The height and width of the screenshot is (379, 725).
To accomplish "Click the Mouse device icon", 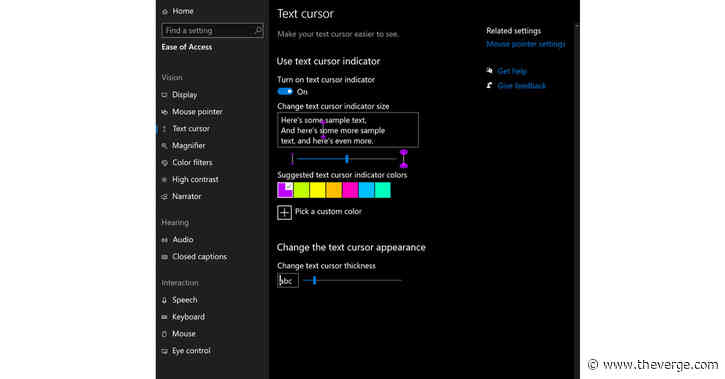I will pos(165,334).
